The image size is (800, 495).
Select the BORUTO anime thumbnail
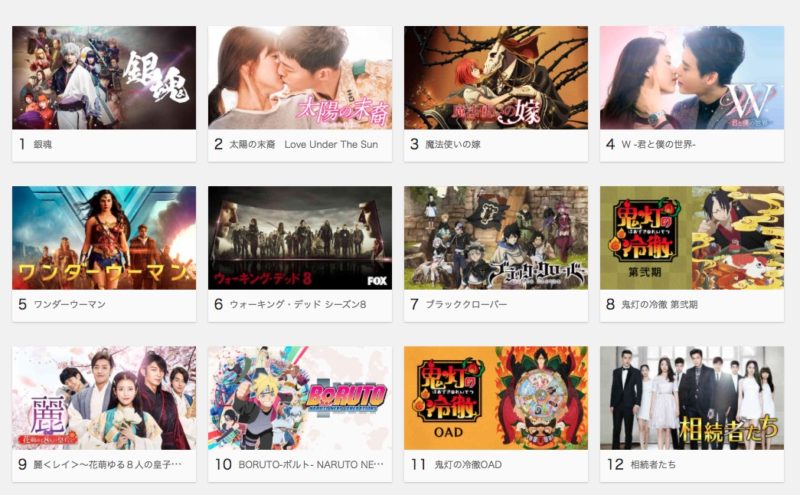[x=300, y=398]
